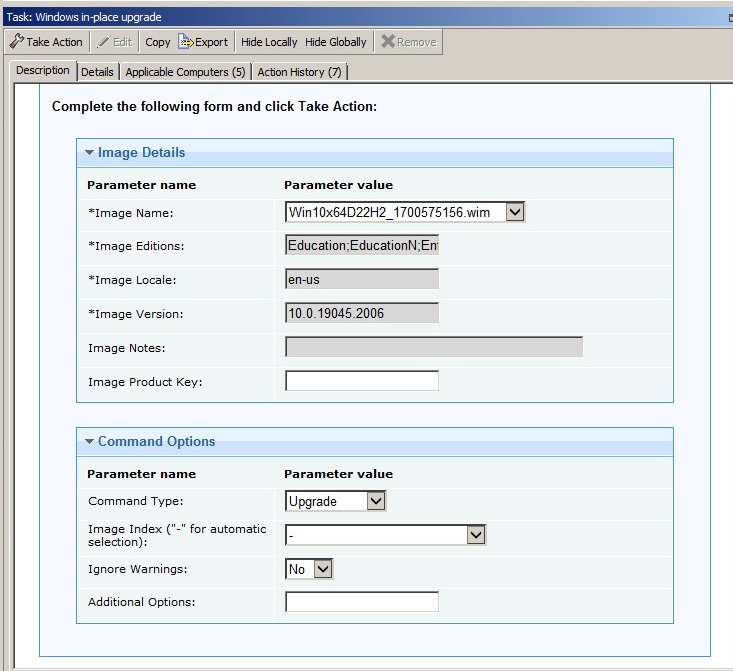Open the Image Name dropdown

click(515, 212)
